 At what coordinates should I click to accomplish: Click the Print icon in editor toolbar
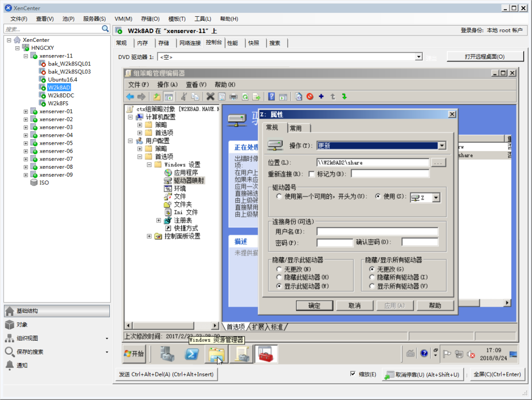tap(233, 96)
